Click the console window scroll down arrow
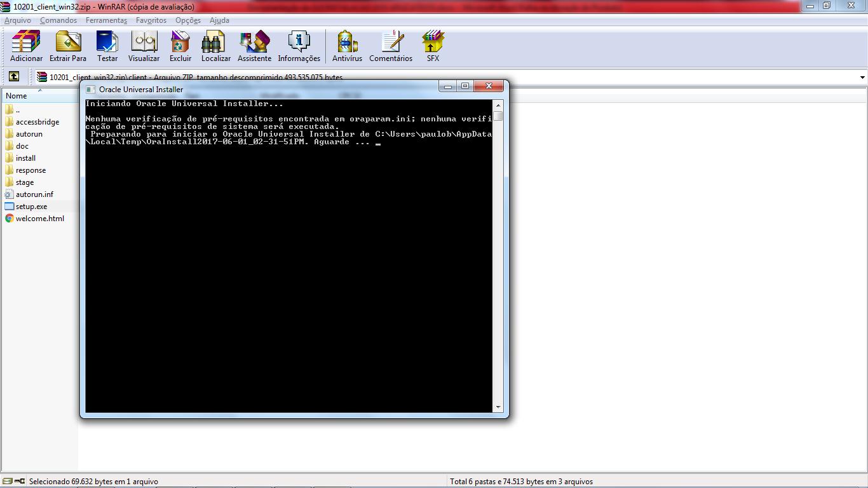 click(x=498, y=407)
